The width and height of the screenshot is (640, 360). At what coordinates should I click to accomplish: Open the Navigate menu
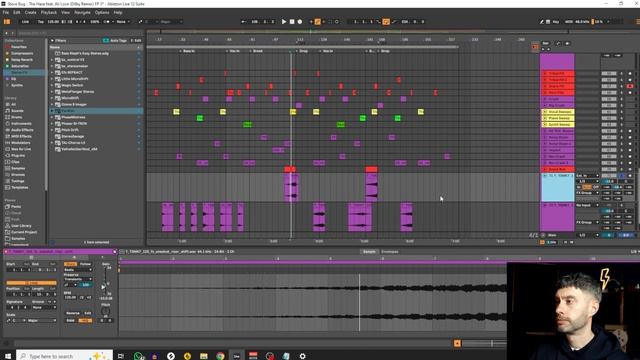tap(82, 13)
